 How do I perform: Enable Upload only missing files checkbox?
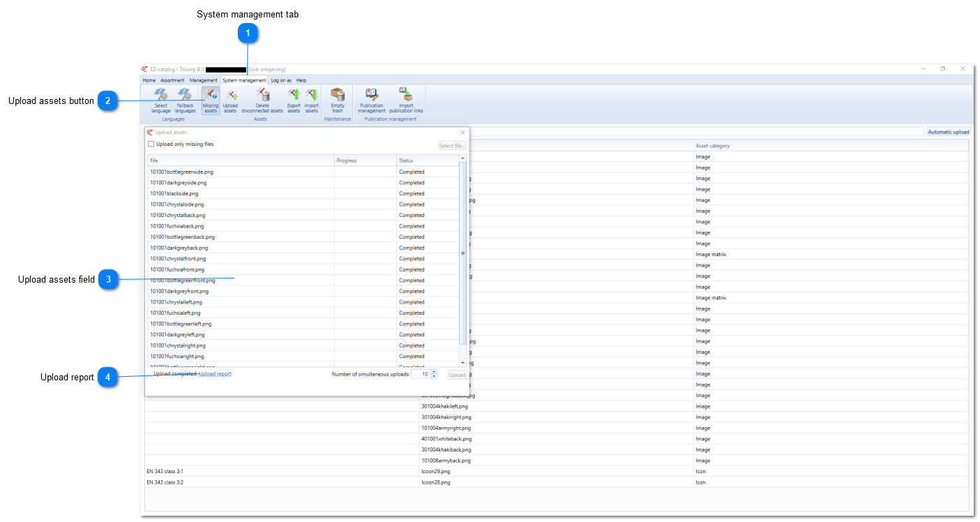(x=151, y=144)
